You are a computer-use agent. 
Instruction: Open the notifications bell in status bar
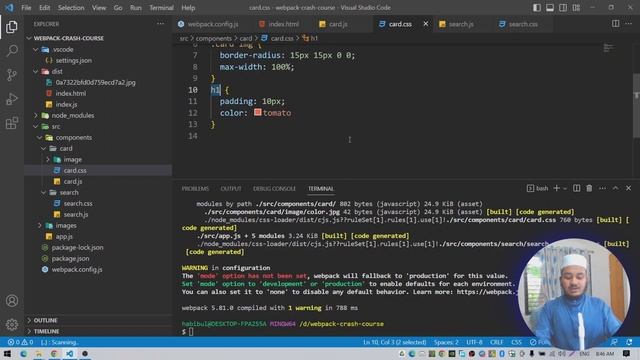pyautogui.click(x=629, y=342)
